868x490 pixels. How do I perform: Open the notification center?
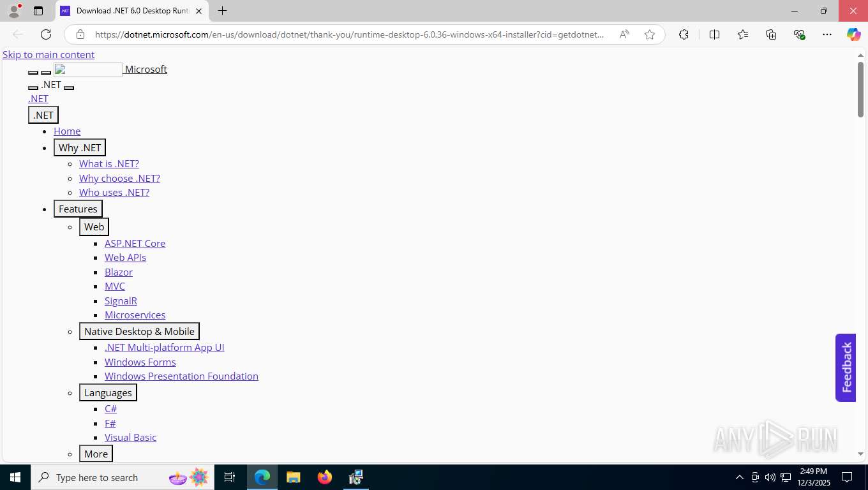(847, 477)
